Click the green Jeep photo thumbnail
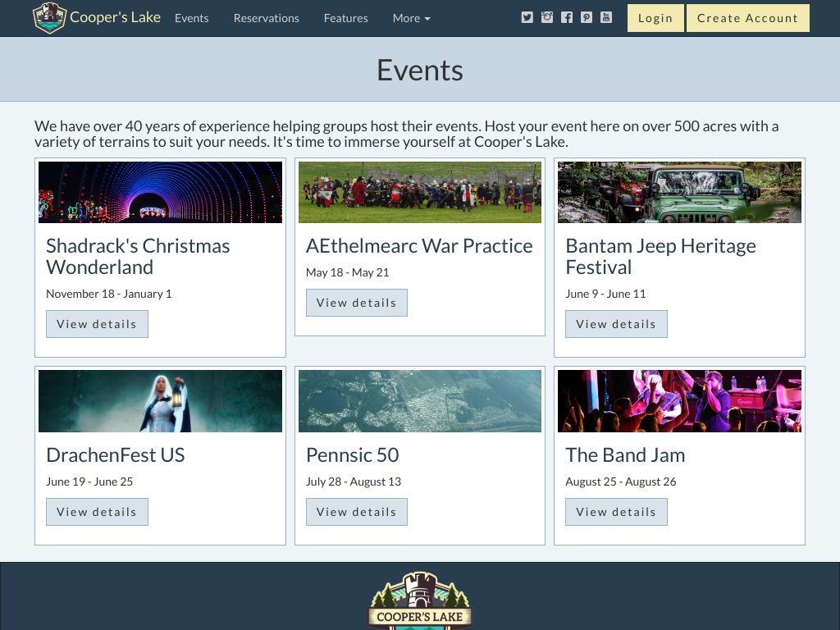Screen dimensions: 840x630 [x=679, y=192]
